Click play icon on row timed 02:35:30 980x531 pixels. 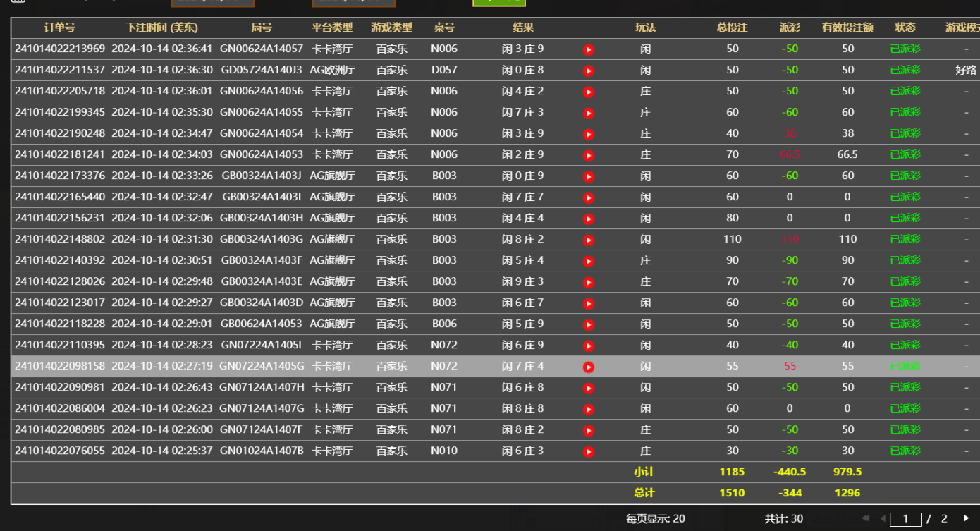pos(589,112)
